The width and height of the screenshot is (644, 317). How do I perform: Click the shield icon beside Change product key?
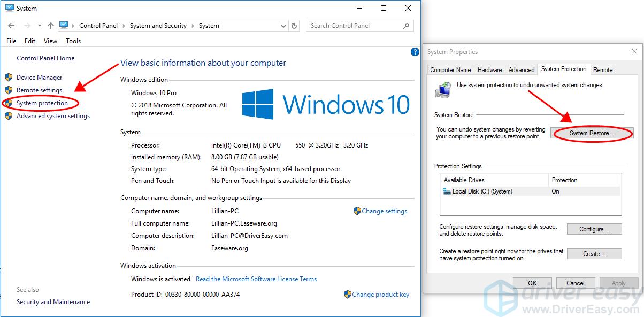[x=349, y=295]
